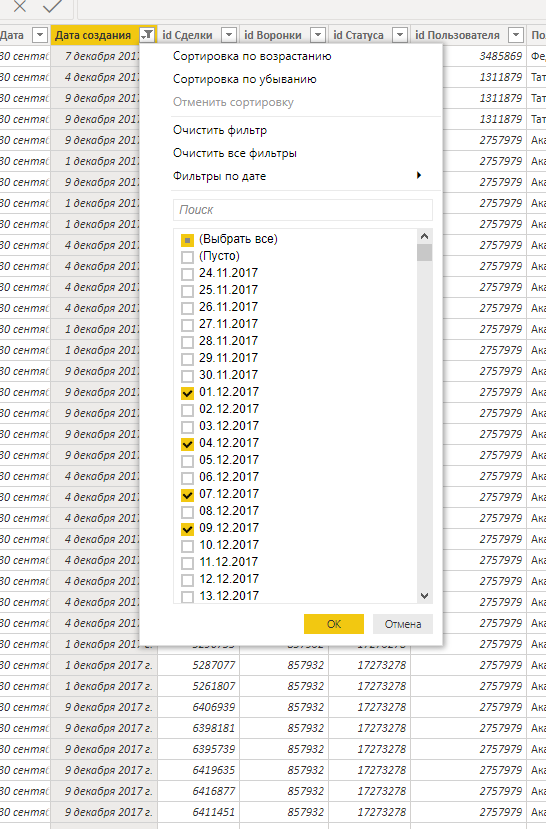Screen dimensions: 546x829
Task: Toggle the (Выбрать все) checkbox
Action: 187,240
